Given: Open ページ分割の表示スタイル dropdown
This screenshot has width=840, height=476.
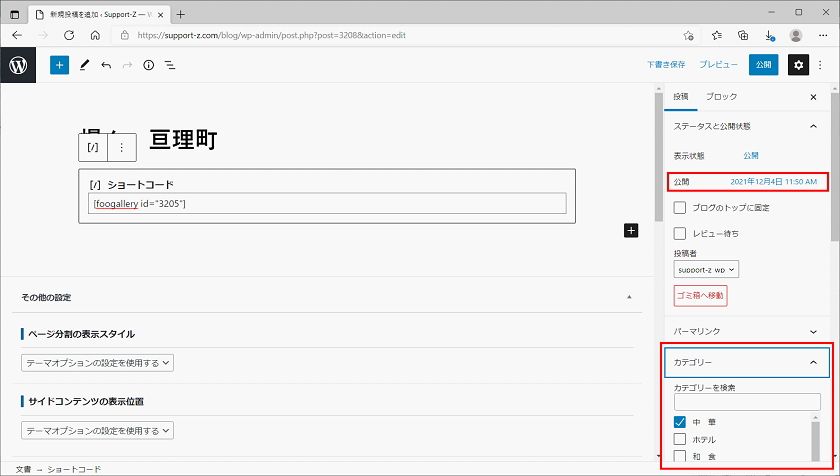Looking at the screenshot, I should pyautogui.click(x=97, y=364).
